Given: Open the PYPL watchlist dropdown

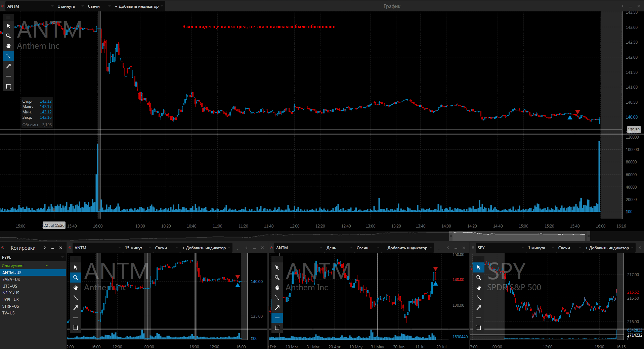Looking at the screenshot, I should point(33,257).
